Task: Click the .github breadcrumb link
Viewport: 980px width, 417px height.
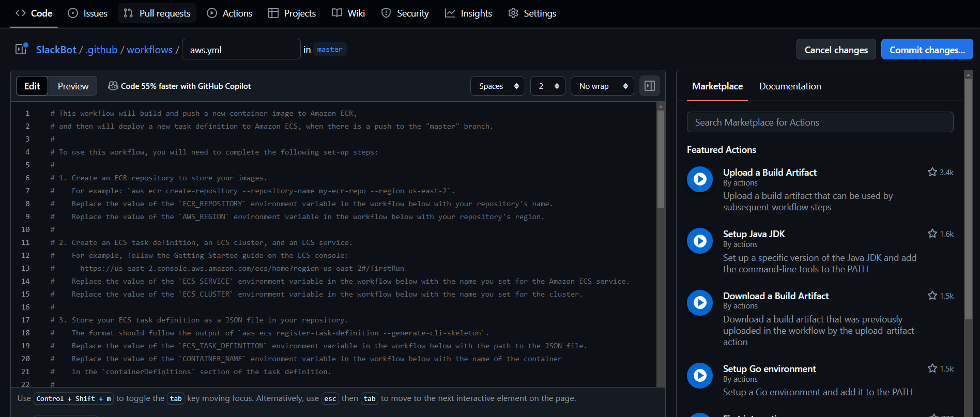Action: coord(102,50)
